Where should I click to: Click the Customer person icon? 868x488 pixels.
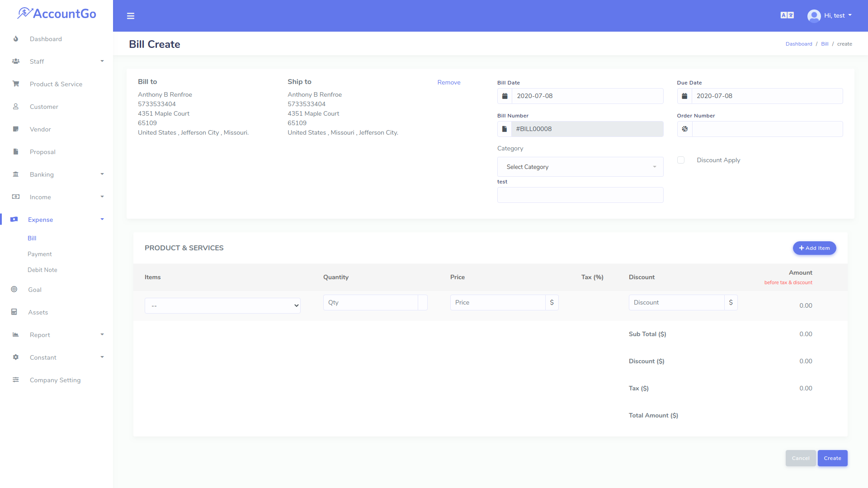16,107
